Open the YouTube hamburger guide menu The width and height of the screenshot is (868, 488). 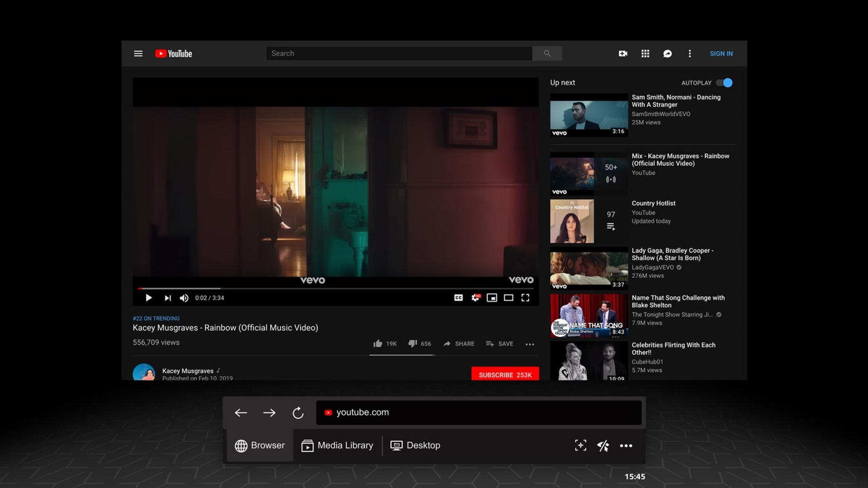pyautogui.click(x=138, y=53)
